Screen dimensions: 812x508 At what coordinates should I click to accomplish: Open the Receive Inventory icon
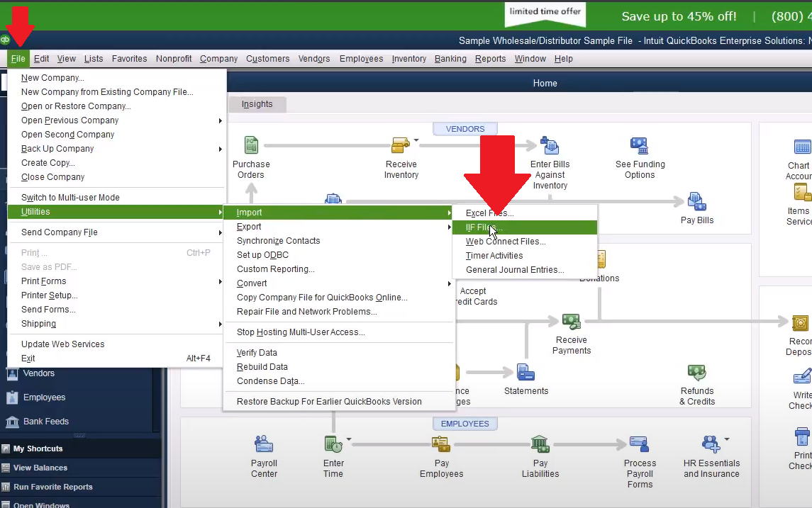401,146
